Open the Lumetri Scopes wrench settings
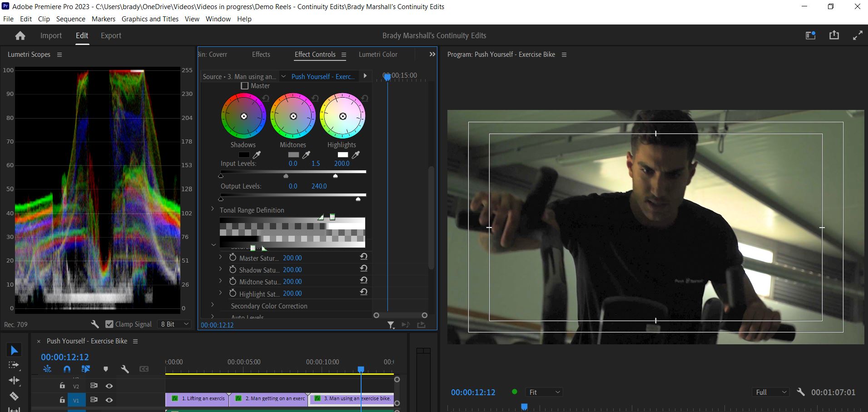The image size is (868, 412). [94, 324]
